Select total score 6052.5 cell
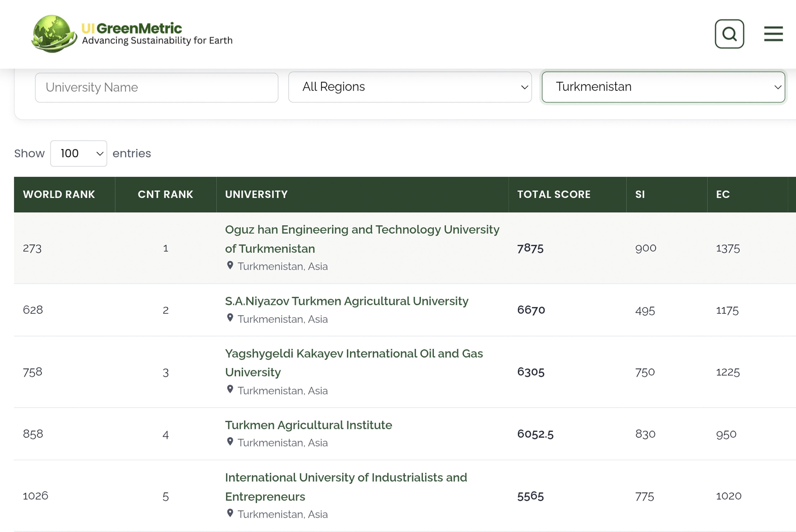The image size is (796, 532). coord(535,434)
